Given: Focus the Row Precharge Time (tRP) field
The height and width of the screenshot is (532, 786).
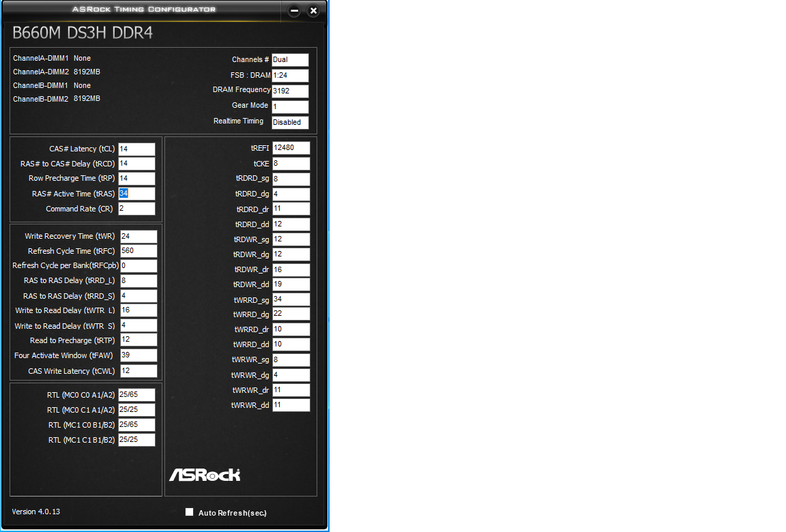Looking at the screenshot, I should (137, 178).
